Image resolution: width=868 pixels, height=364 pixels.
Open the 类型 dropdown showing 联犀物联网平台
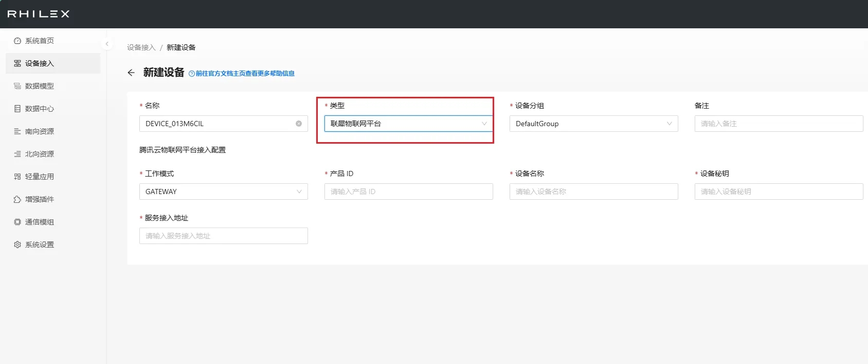pyautogui.click(x=408, y=124)
